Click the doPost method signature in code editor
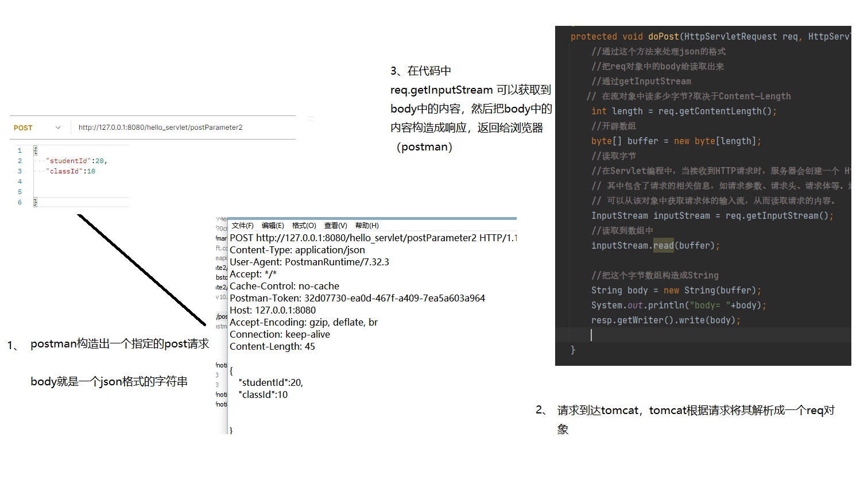 (x=710, y=36)
